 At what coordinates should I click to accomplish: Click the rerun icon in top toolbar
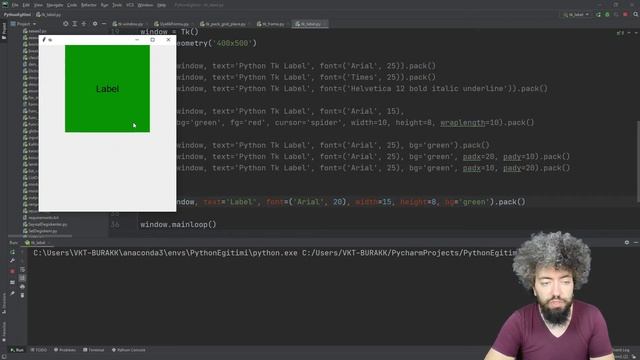(x=598, y=15)
